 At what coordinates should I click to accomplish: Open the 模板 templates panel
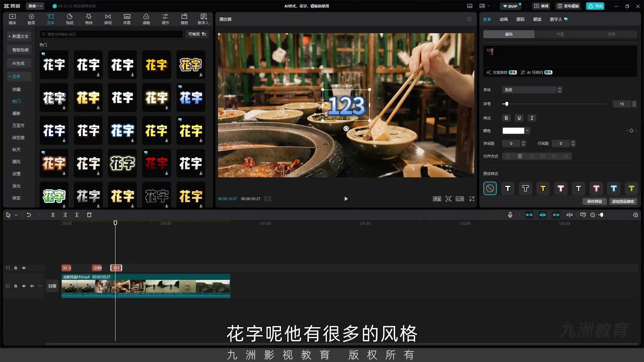pyautogui.click(x=184, y=19)
